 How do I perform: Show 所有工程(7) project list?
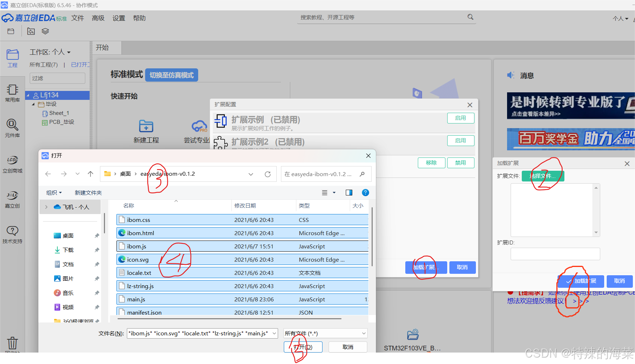pyautogui.click(x=43, y=65)
